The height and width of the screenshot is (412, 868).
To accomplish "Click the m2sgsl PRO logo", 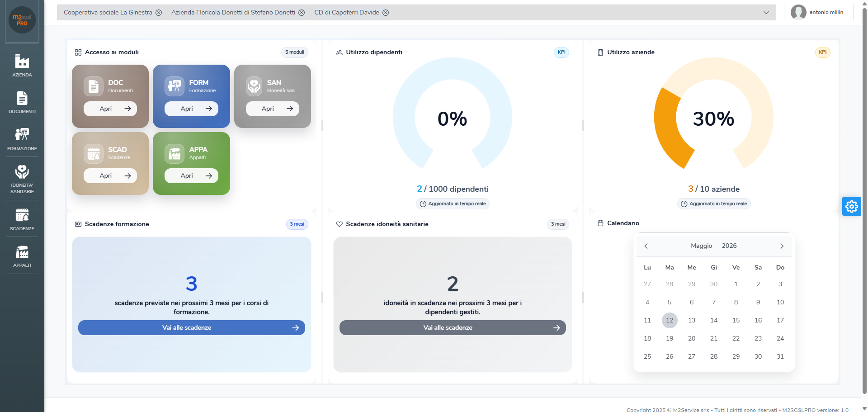I will (22, 20).
